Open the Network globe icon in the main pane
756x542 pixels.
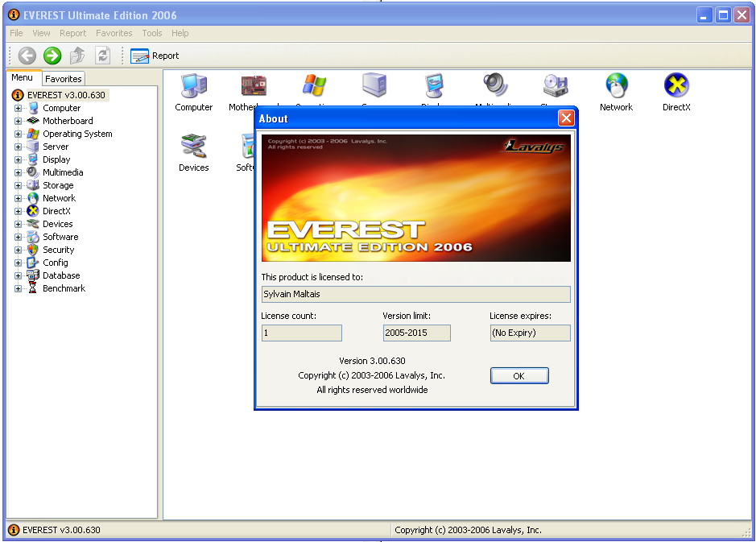pos(616,87)
